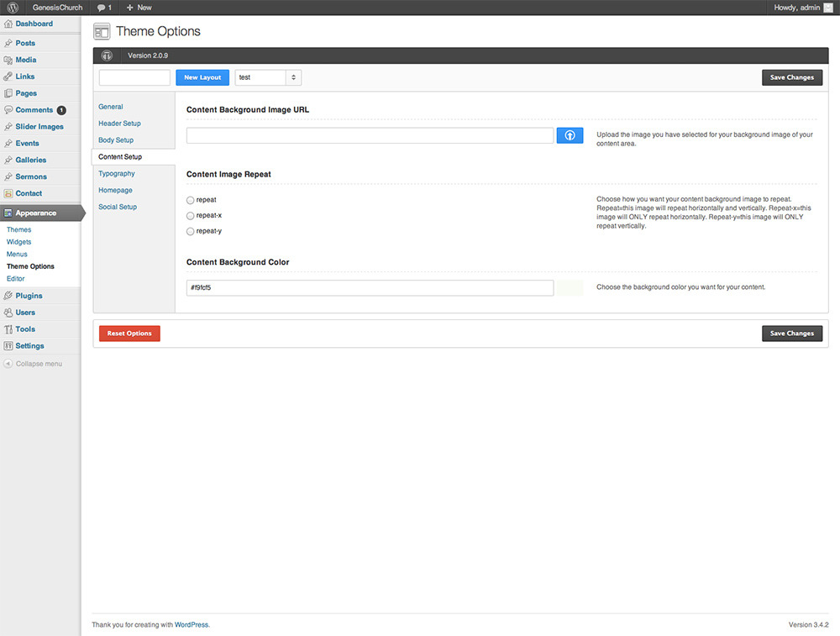Select the repeat radio option
Image resolution: width=840 pixels, height=636 pixels.
pyautogui.click(x=191, y=200)
